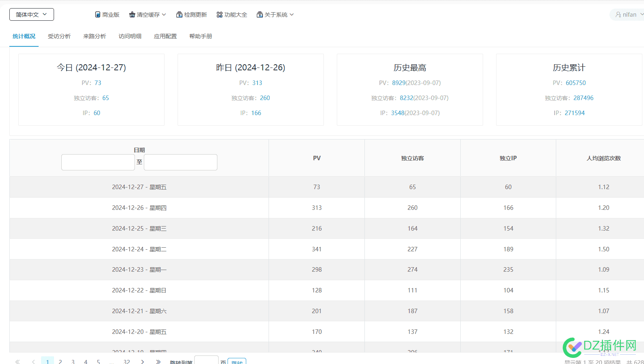Expand the 清空缓存 menu
This screenshot has height=364, width=644.
click(x=147, y=15)
